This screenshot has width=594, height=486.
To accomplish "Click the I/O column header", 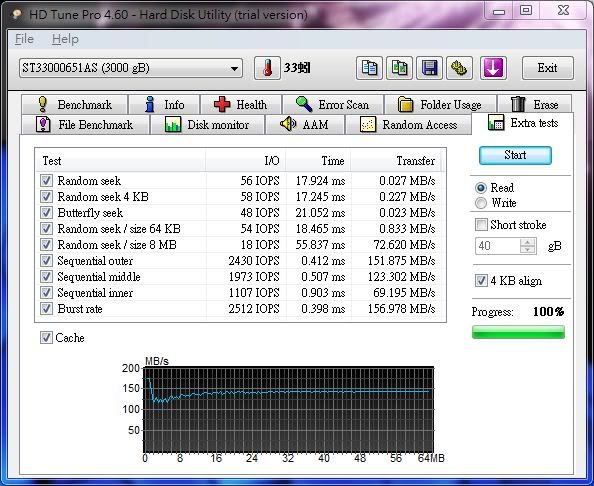I will point(246,161).
